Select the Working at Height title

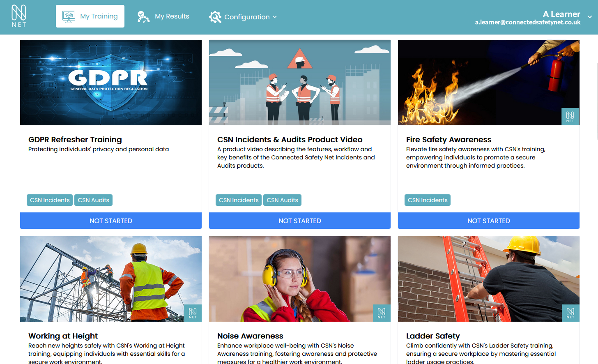click(63, 336)
